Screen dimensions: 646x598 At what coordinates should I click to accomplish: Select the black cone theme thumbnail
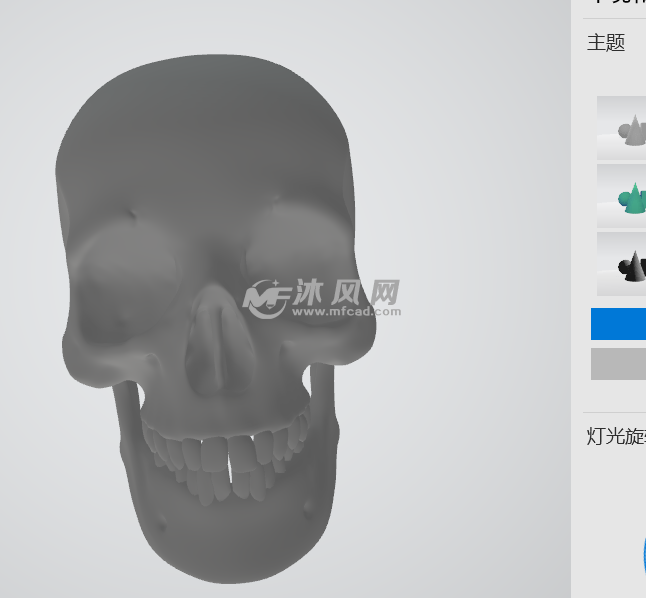pyautogui.click(x=621, y=264)
